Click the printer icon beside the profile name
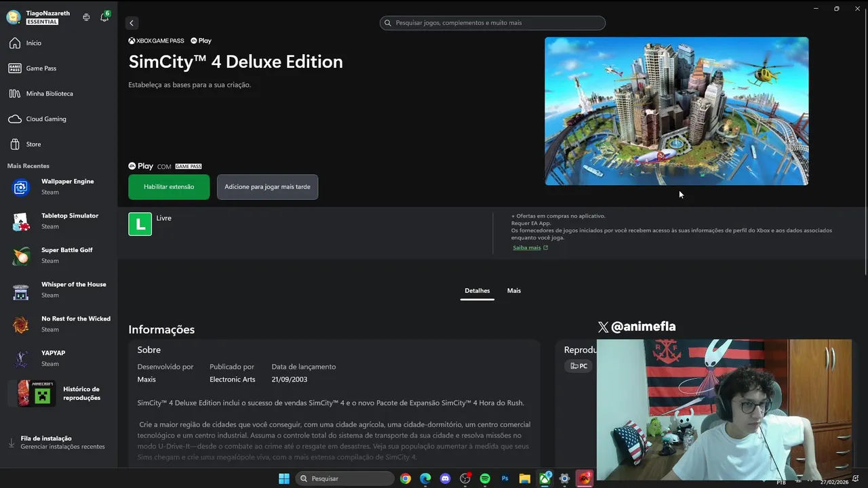The height and width of the screenshot is (488, 868). coord(86,18)
